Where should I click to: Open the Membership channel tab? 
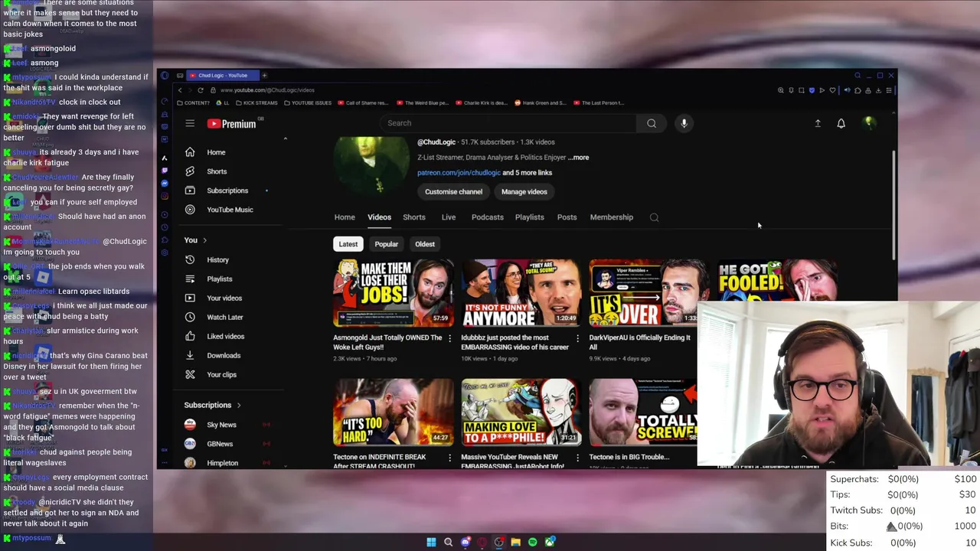tap(612, 217)
